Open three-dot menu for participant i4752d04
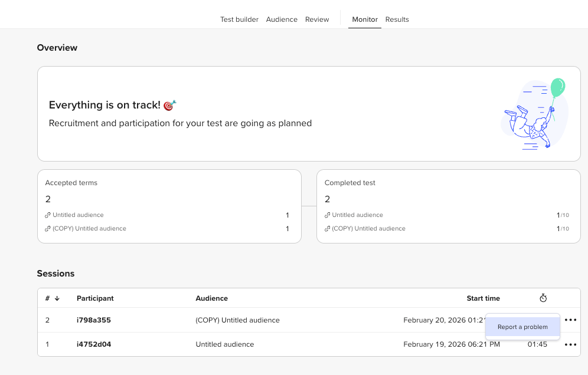 tap(570, 345)
